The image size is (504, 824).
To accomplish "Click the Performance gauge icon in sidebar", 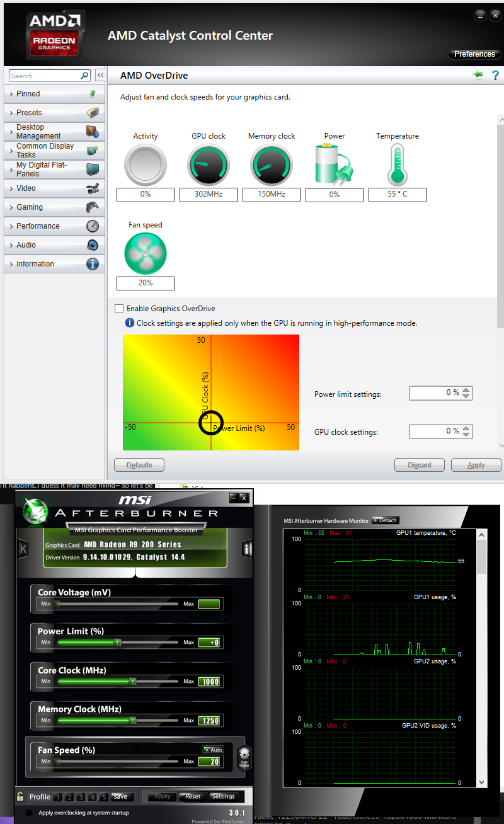I will point(93,226).
